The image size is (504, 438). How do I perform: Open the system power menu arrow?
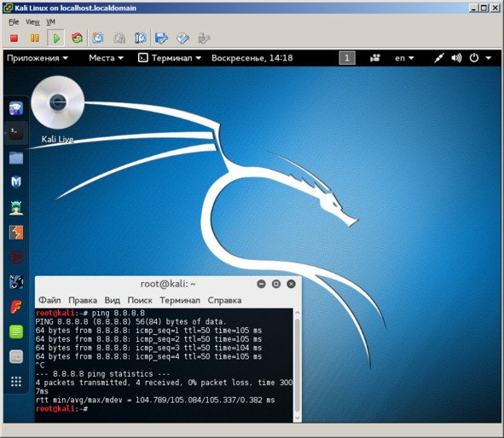point(489,58)
